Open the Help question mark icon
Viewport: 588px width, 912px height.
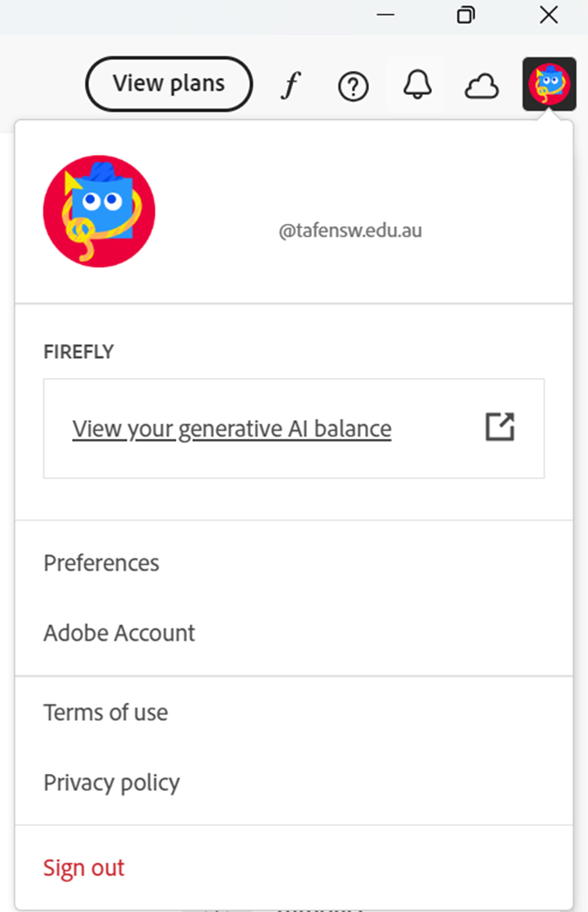[x=353, y=86]
